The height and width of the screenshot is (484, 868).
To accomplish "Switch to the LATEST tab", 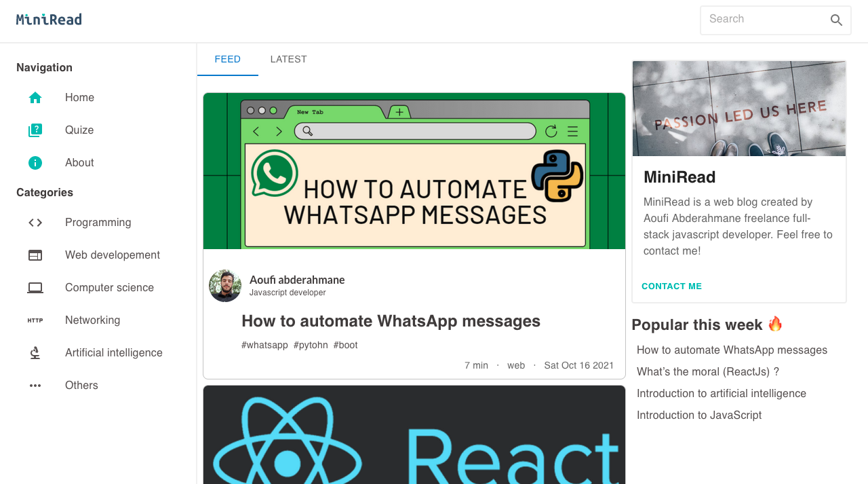I will 289,59.
